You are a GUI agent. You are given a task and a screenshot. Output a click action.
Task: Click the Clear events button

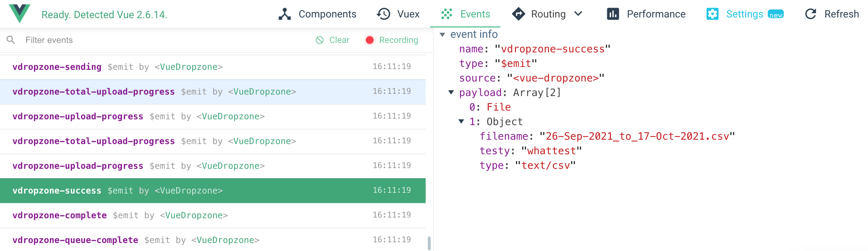pyautogui.click(x=332, y=40)
